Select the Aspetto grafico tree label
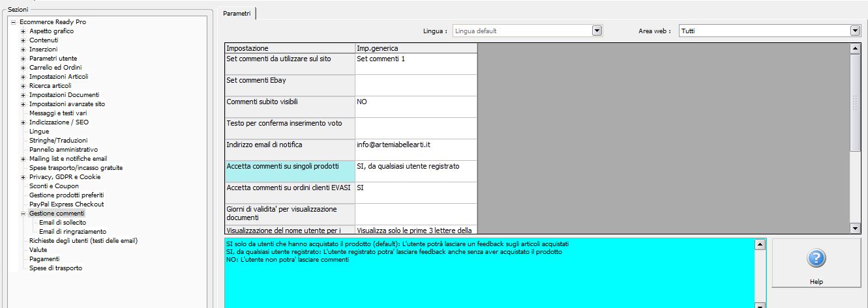 click(52, 31)
